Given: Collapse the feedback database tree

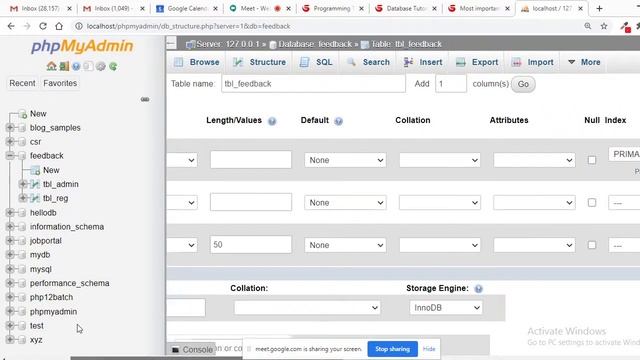Looking at the screenshot, I should click(x=10, y=156).
